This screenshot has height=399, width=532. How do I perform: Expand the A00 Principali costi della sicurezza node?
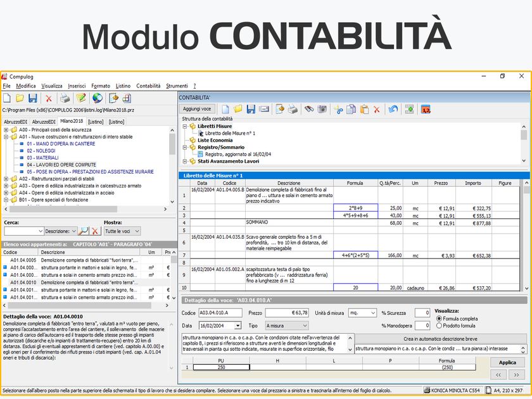point(6,130)
